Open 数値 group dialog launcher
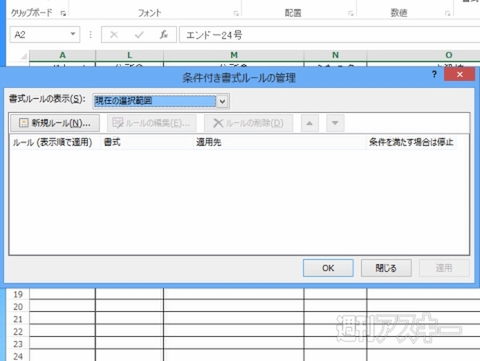Image resolution: width=480 pixels, height=361 pixels. pos(447,13)
